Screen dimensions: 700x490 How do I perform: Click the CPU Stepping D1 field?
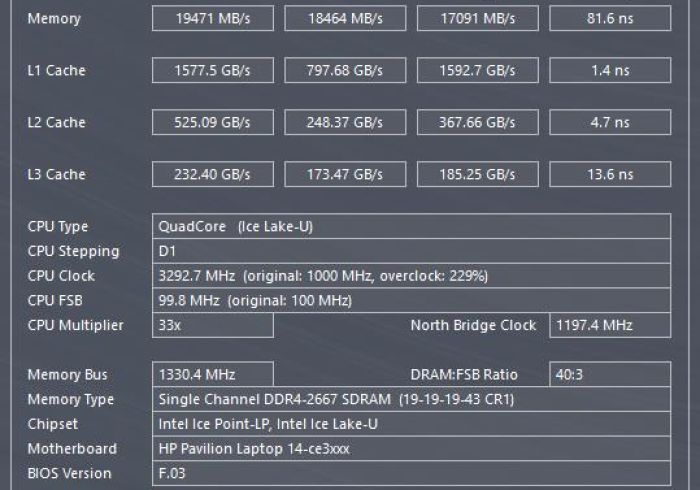[x=411, y=251]
